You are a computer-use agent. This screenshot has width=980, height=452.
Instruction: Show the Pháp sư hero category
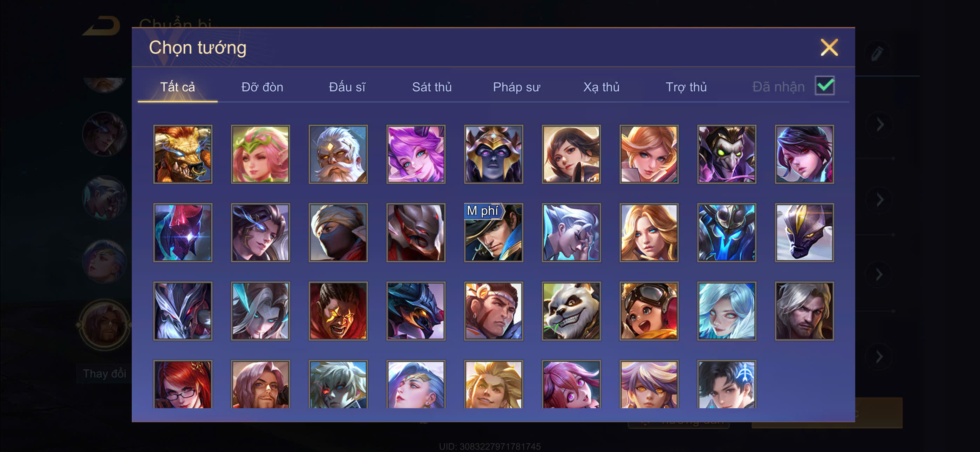[516, 87]
